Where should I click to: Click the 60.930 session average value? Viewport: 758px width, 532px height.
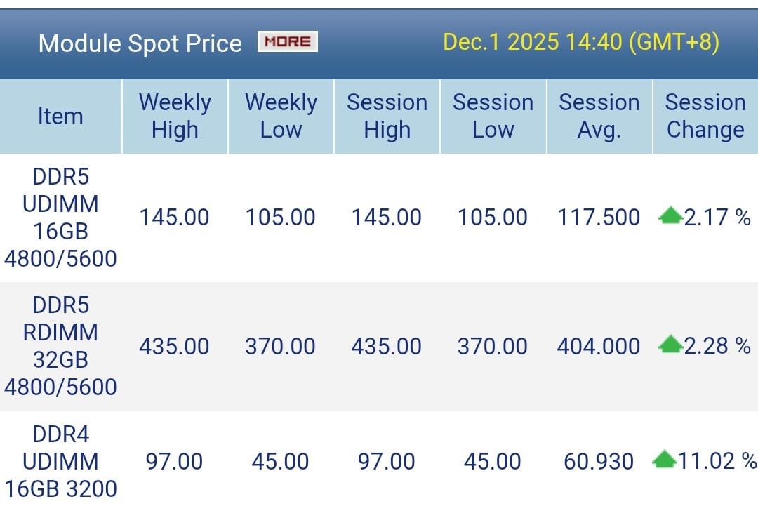(x=599, y=461)
